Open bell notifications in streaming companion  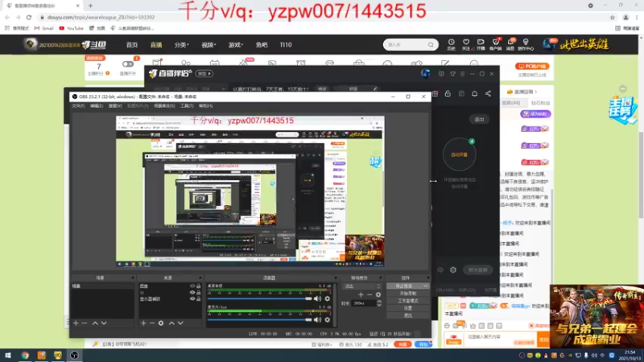click(x=474, y=93)
